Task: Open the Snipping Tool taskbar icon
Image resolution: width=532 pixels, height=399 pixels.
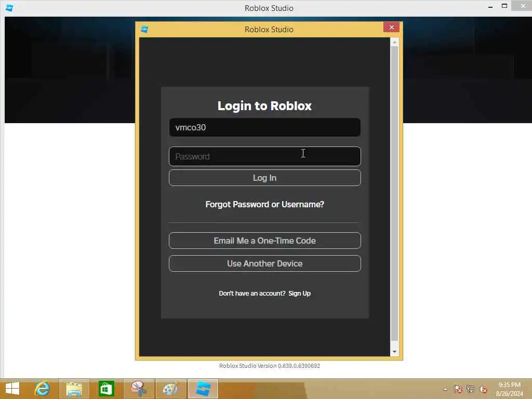Action: 139,389
